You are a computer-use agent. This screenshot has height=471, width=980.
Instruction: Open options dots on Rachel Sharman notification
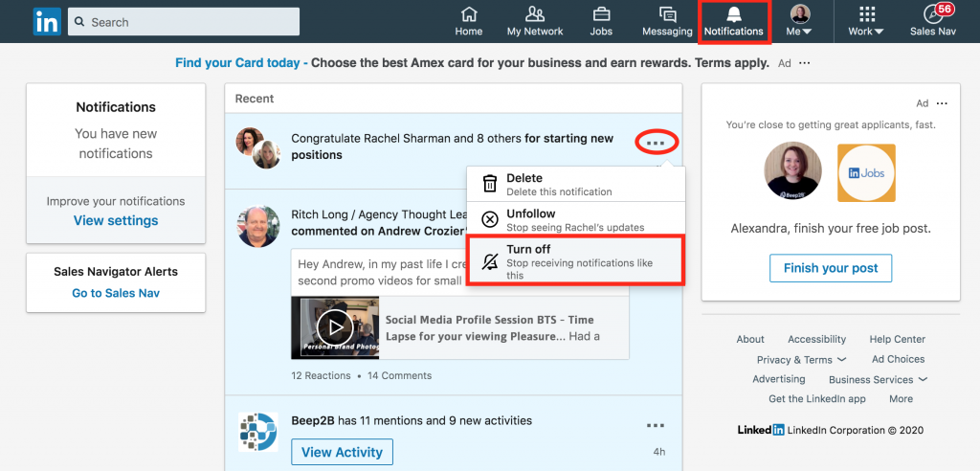pyautogui.click(x=656, y=144)
